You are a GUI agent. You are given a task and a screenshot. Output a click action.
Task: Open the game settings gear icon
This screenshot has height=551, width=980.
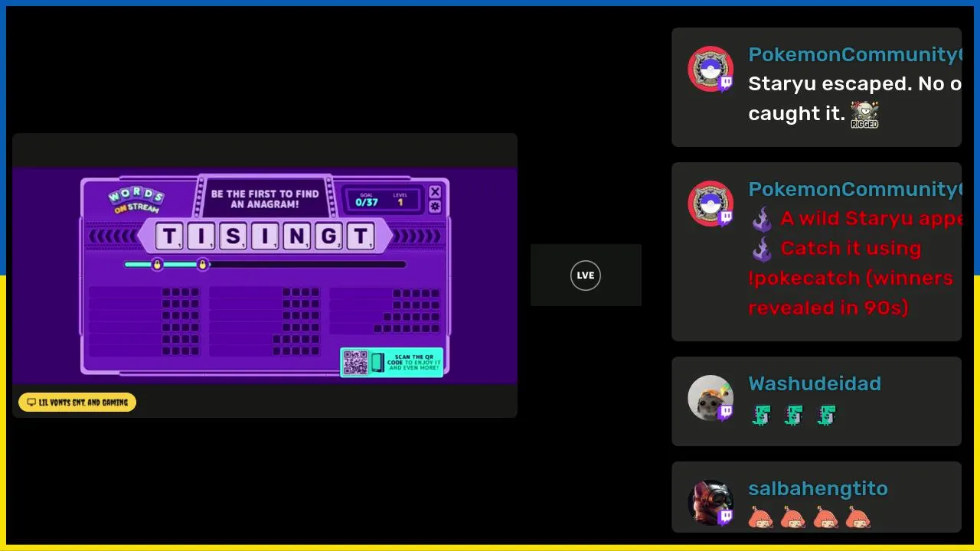tap(435, 207)
